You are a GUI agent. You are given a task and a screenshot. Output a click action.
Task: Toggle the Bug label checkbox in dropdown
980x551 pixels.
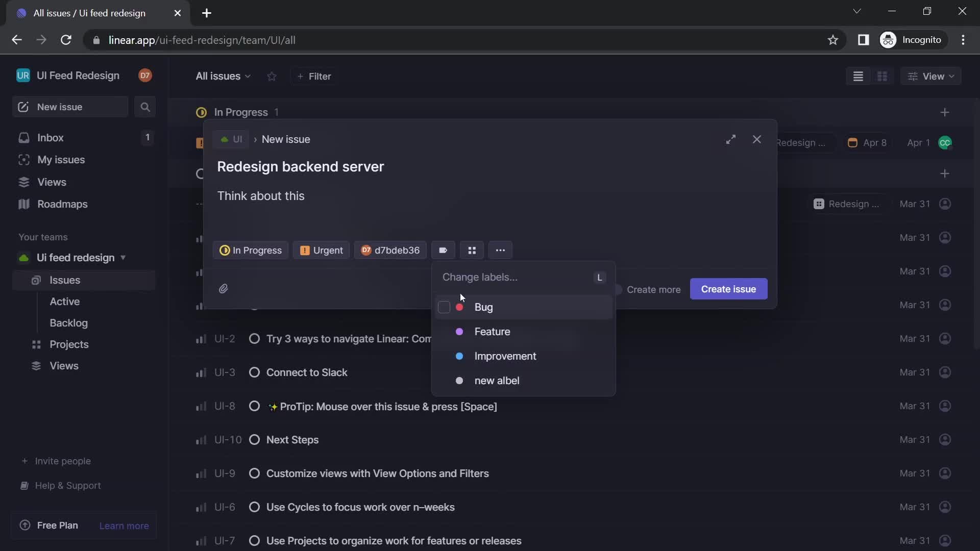click(x=444, y=308)
